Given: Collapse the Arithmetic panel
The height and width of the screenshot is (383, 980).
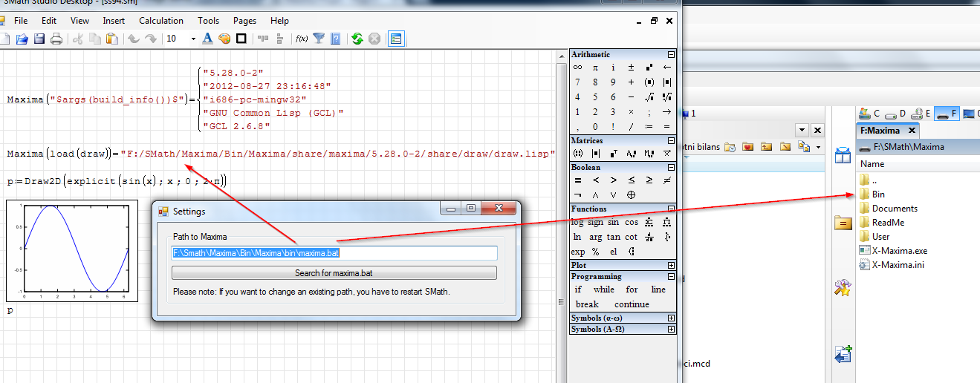Looking at the screenshot, I should click(671, 54).
